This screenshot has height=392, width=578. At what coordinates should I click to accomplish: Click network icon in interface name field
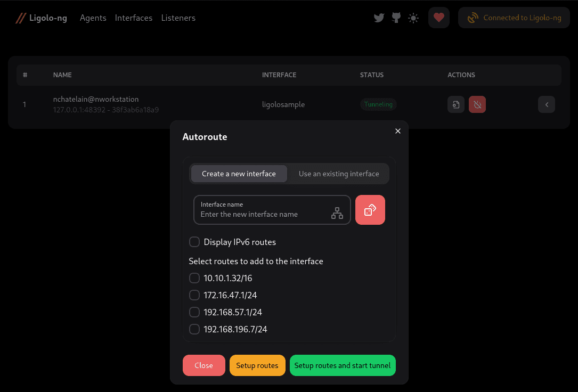(337, 213)
